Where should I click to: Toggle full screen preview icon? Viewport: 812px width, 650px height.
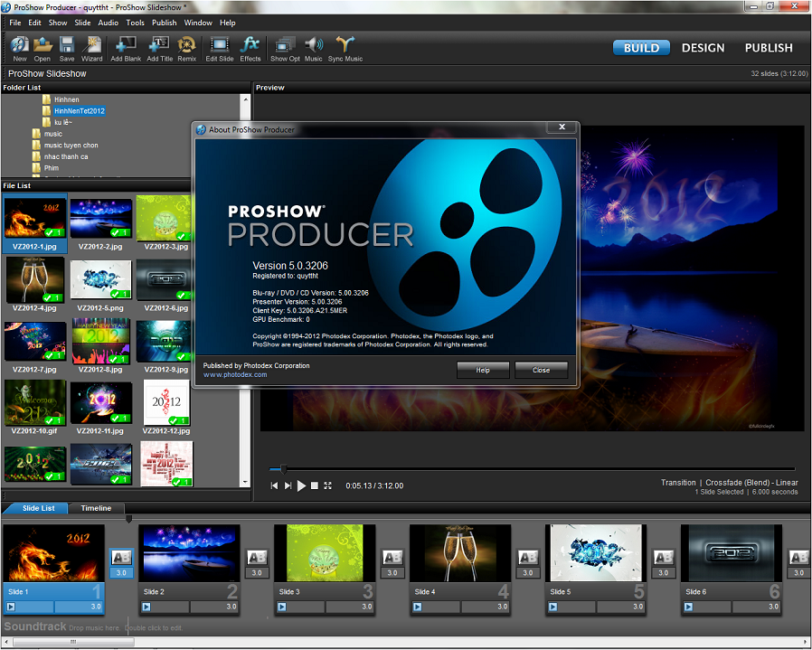[328, 485]
